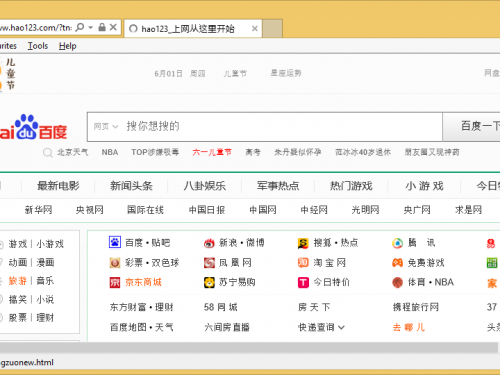Open the 京东商城 link
This screenshot has height=375, width=500.
point(143,282)
